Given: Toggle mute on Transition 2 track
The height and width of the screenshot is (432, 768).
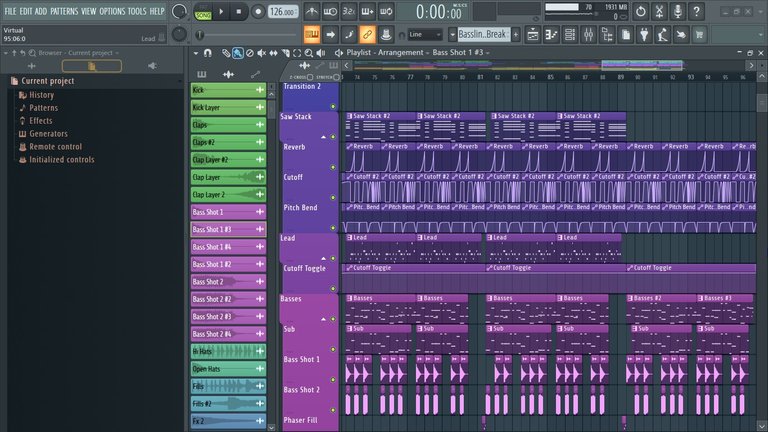Looking at the screenshot, I should pos(333,106).
